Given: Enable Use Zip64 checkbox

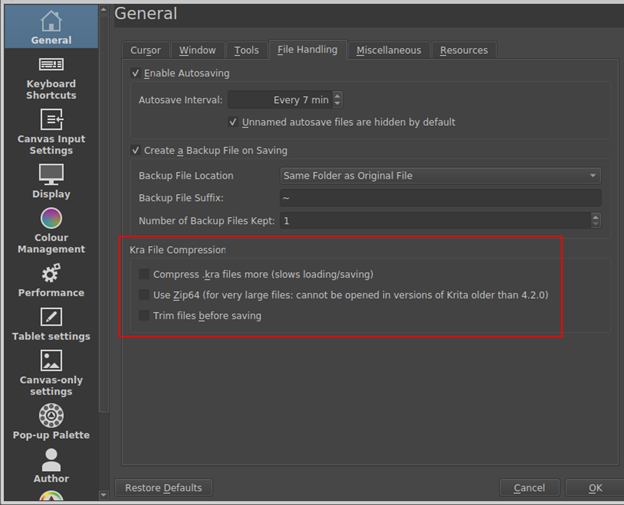Looking at the screenshot, I should pyautogui.click(x=144, y=295).
